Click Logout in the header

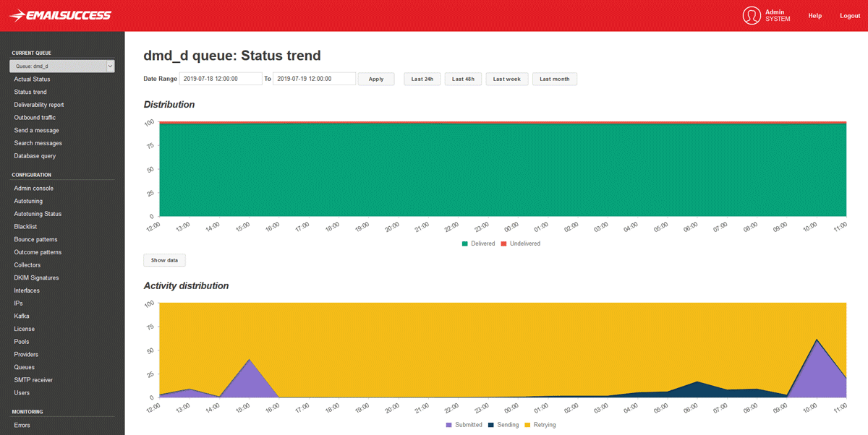(x=849, y=16)
